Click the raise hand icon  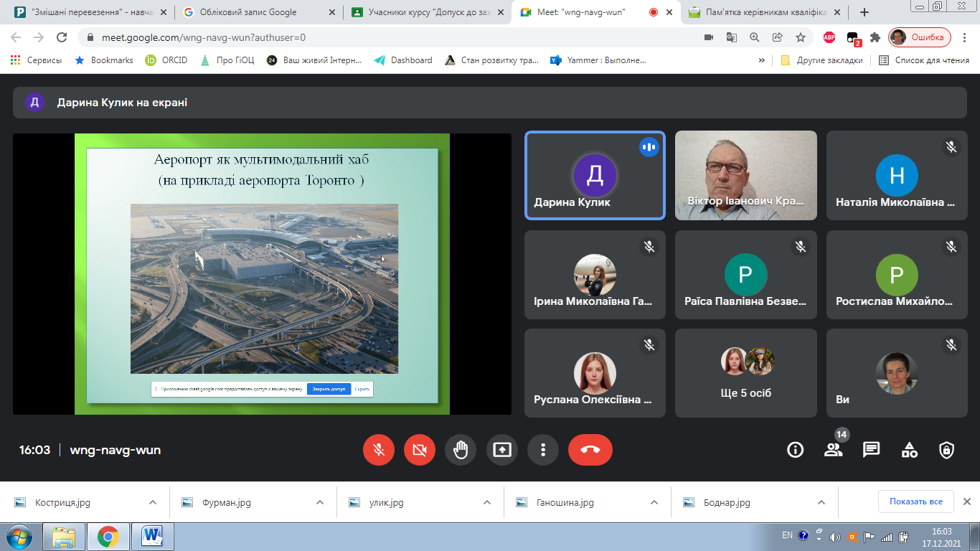[461, 450]
